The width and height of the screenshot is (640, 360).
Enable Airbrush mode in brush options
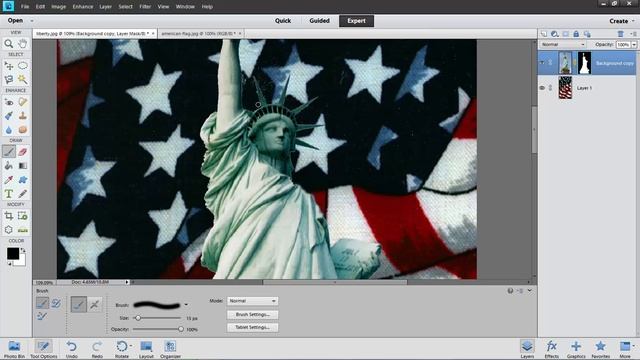point(95,304)
